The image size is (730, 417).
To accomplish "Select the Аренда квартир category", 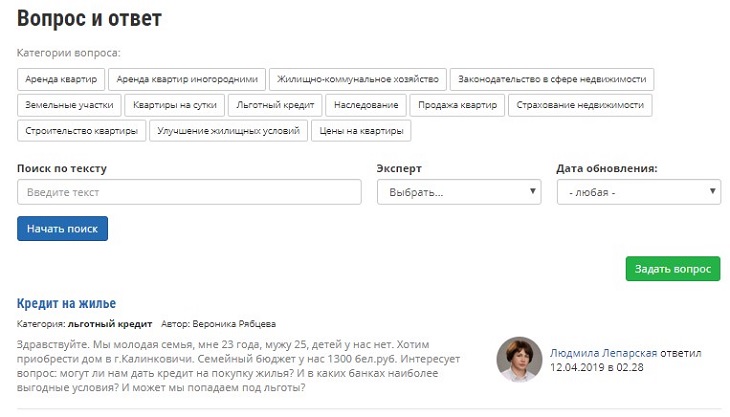I will 61,79.
